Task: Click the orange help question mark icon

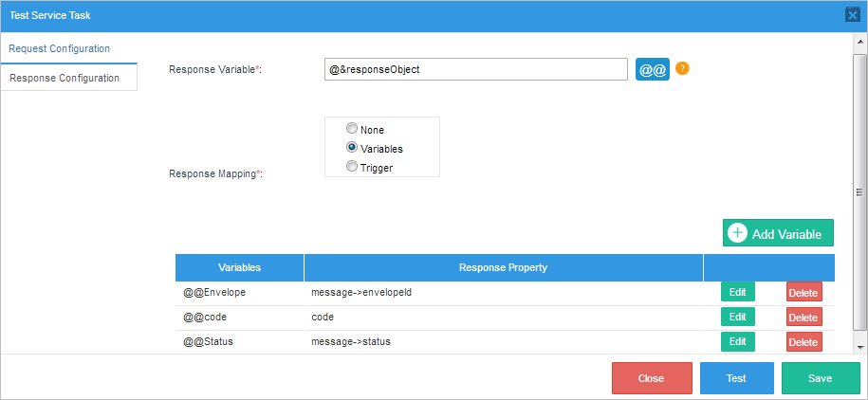Action: pyautogui.click(x=681, y=69)
